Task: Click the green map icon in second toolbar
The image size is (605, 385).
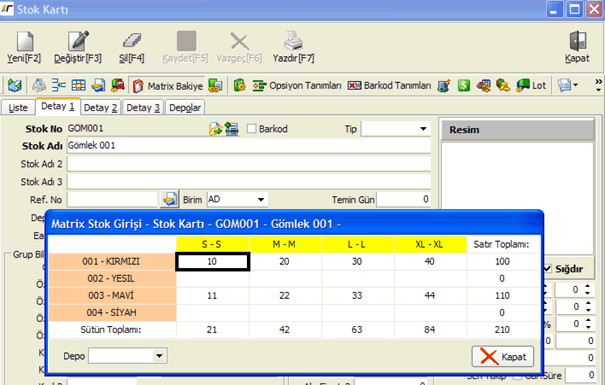Action: (x=14, y=85)
